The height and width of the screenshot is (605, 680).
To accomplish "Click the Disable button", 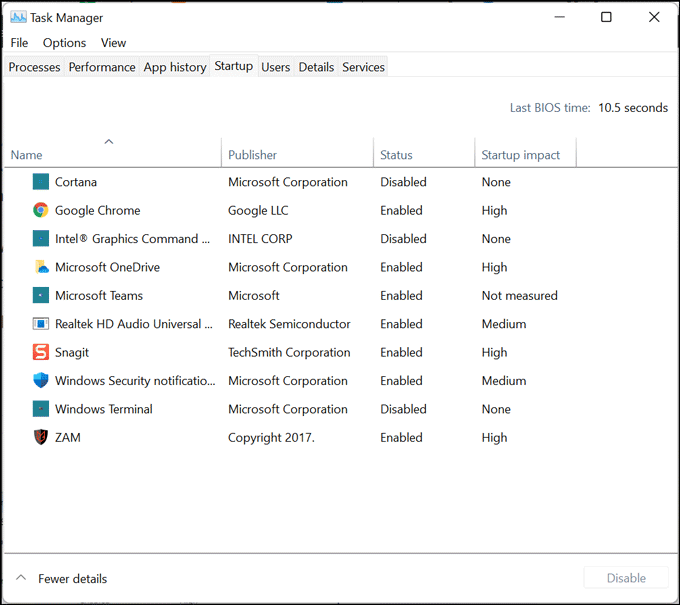I will pos(626,578).
